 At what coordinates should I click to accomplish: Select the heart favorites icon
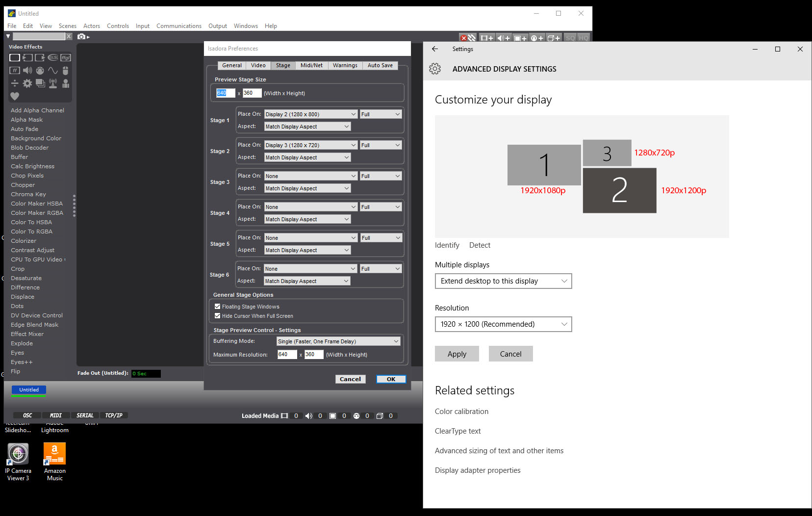(x=15, y=96)
